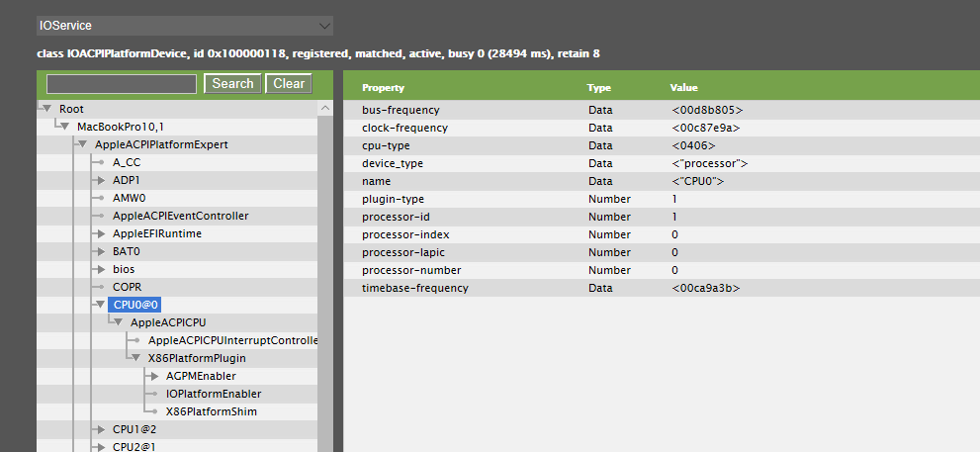This screenshot has height=452, width=980.
Task: Click the value <00ca9a3b>
Action: point(706,288)
